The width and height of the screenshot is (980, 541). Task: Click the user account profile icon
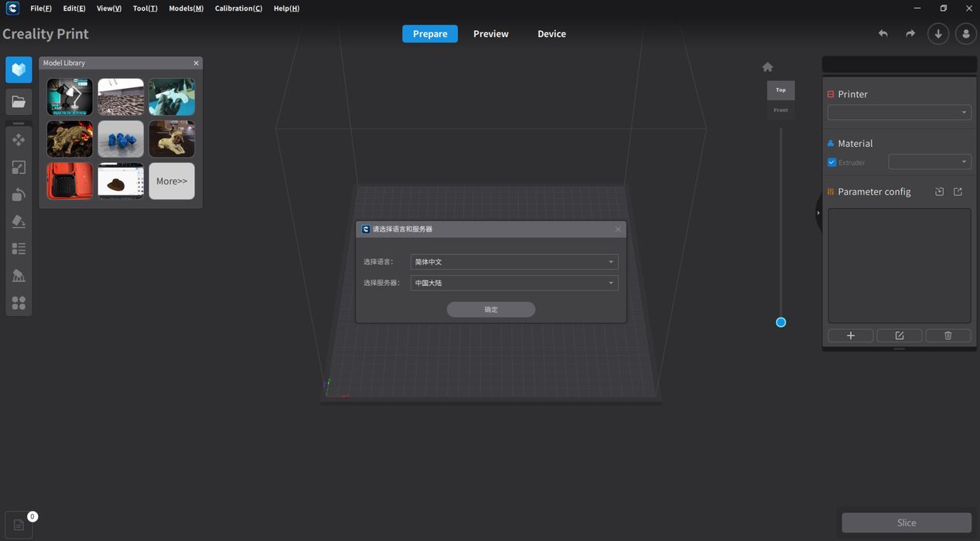(x=965, y=34)
